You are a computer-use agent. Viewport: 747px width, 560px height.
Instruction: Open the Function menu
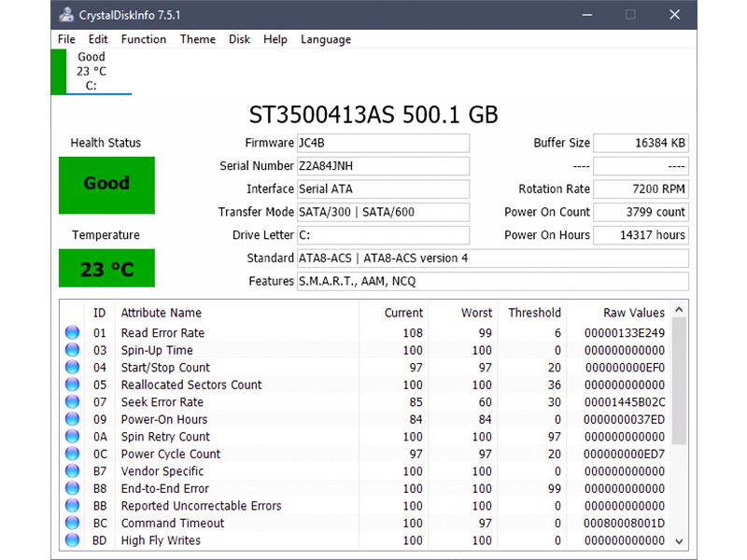pos(144,39)
